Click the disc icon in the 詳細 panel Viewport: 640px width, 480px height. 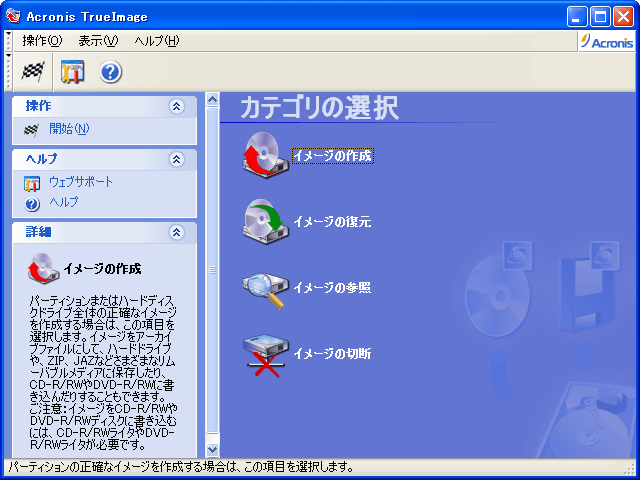(43, 268)
